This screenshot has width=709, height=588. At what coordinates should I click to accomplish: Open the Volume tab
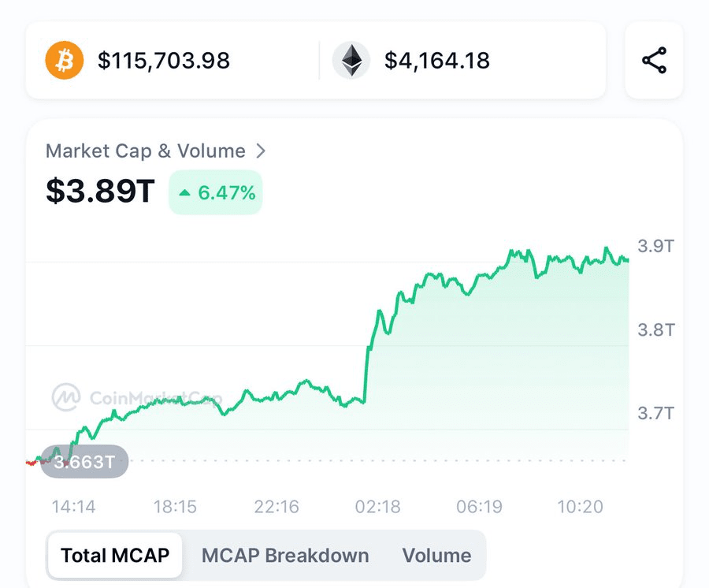[x=436, y=555]
